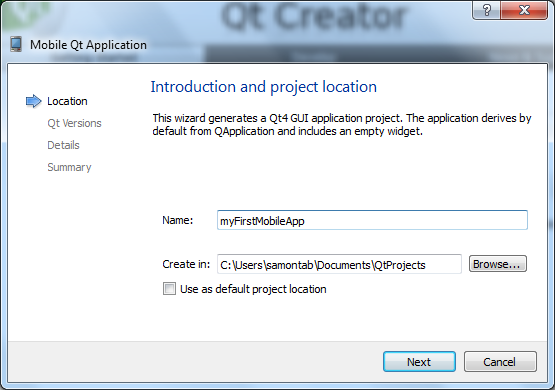Image resolution: width=555 pixels, height=390 pixels.
Task: Click the Name field containing myFirstMobileApp
Action: coord(372,220)
